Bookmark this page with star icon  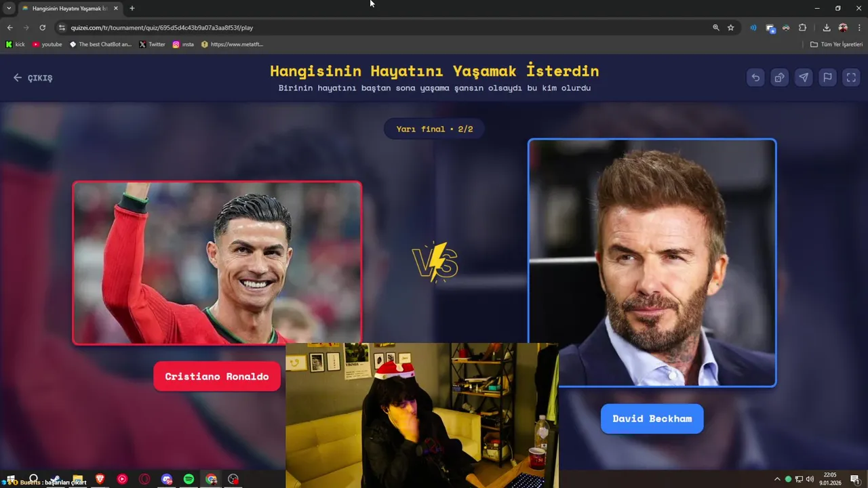[x=730, y=28]
